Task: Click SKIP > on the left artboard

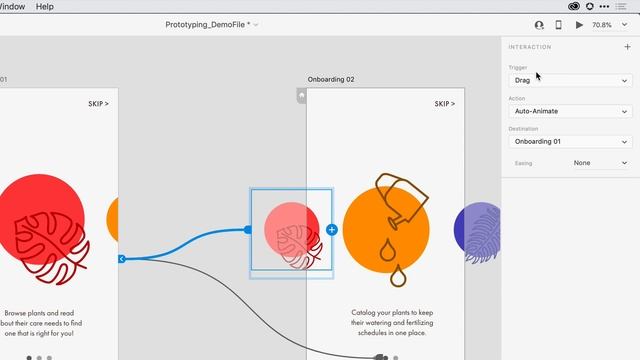Action: pyautogui.click(x=98, y=104)
